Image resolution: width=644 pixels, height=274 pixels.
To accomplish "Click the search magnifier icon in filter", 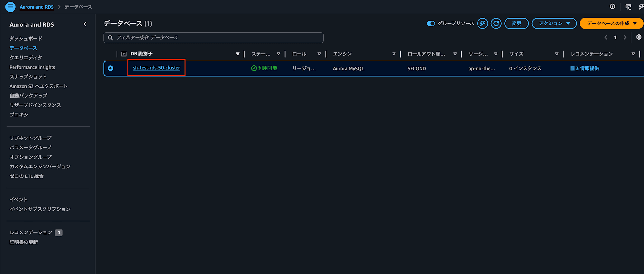I will 110,38.
